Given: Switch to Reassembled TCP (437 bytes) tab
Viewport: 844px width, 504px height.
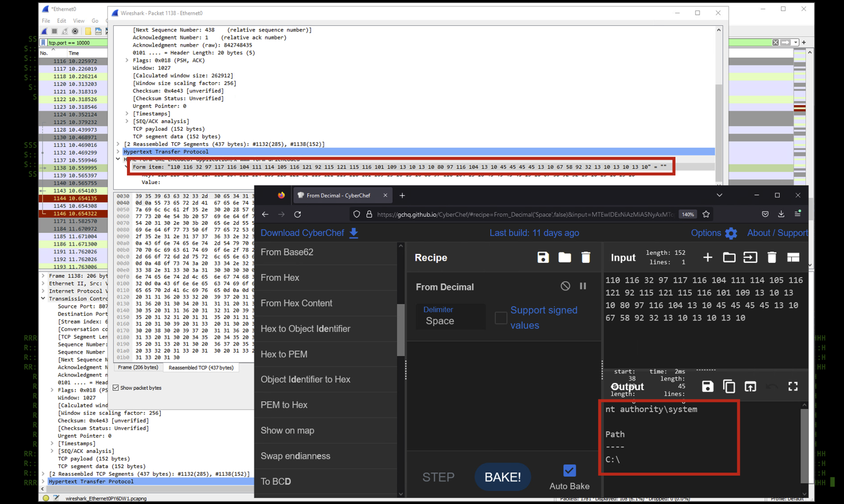Looking at the screenshot, I should [201, 367].
